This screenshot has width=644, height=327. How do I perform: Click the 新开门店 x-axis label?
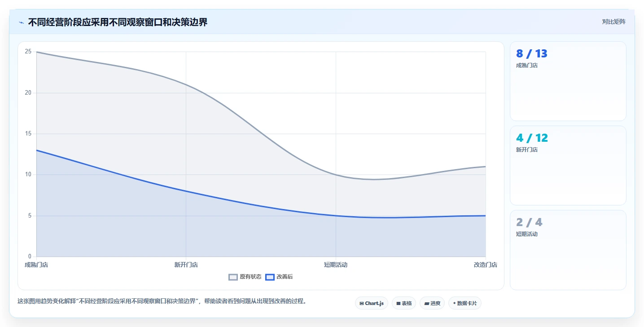coord(186,265)
